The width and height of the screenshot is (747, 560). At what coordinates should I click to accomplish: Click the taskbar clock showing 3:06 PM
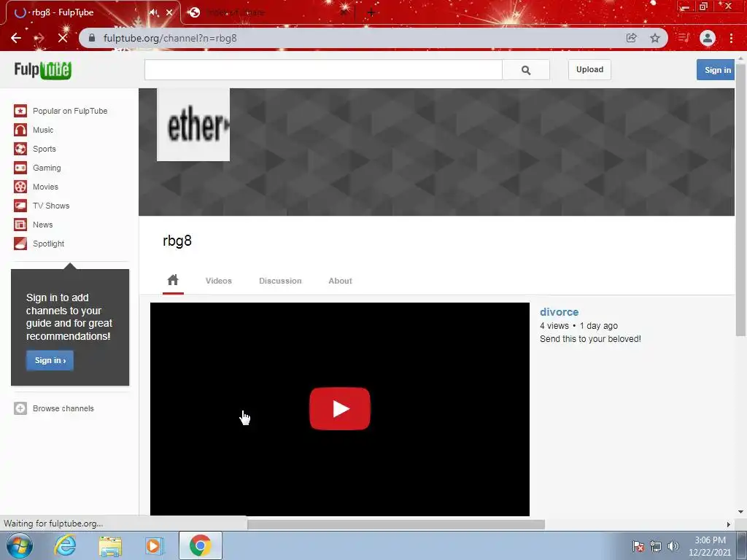click(710, 540)
